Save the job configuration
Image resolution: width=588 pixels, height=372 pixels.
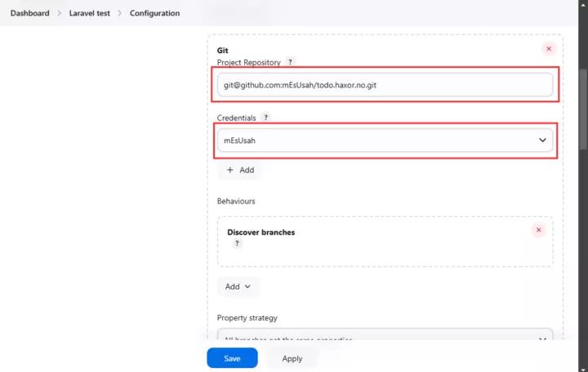click(232, 358)
